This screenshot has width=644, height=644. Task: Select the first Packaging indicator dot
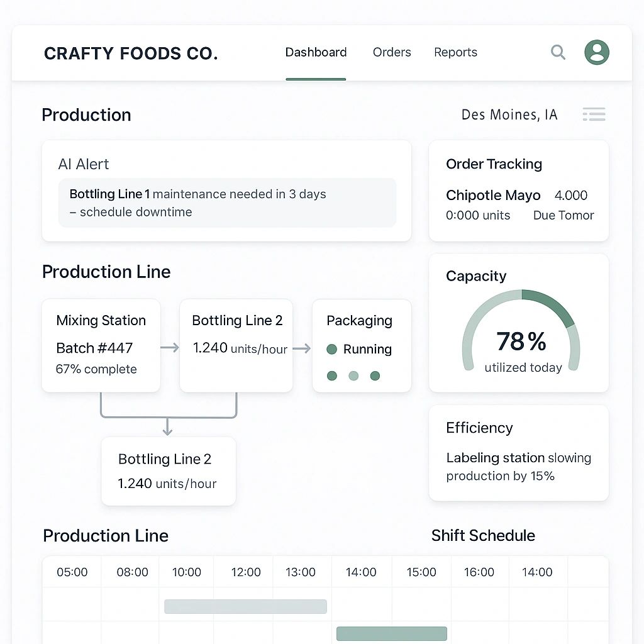[332, 376]
